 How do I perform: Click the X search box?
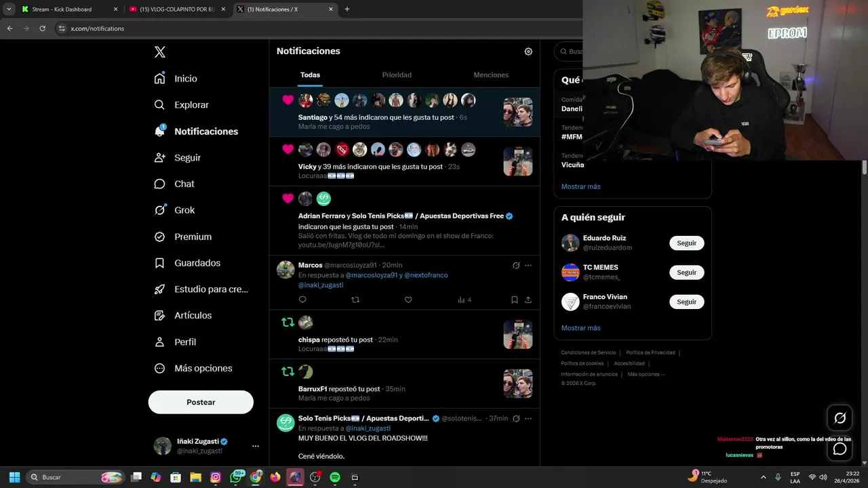(570, 52)
